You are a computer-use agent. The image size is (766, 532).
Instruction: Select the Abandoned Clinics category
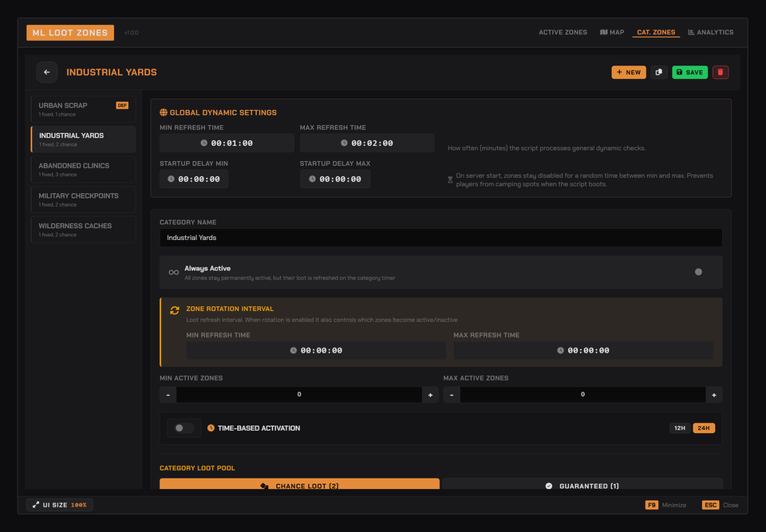[83, 170]
